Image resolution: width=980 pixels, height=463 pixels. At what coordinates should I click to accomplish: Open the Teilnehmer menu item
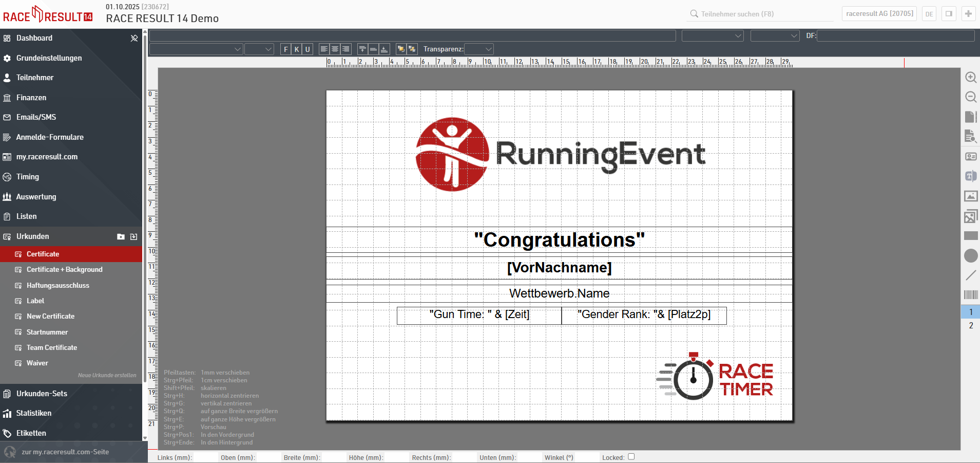pos(35,78)
